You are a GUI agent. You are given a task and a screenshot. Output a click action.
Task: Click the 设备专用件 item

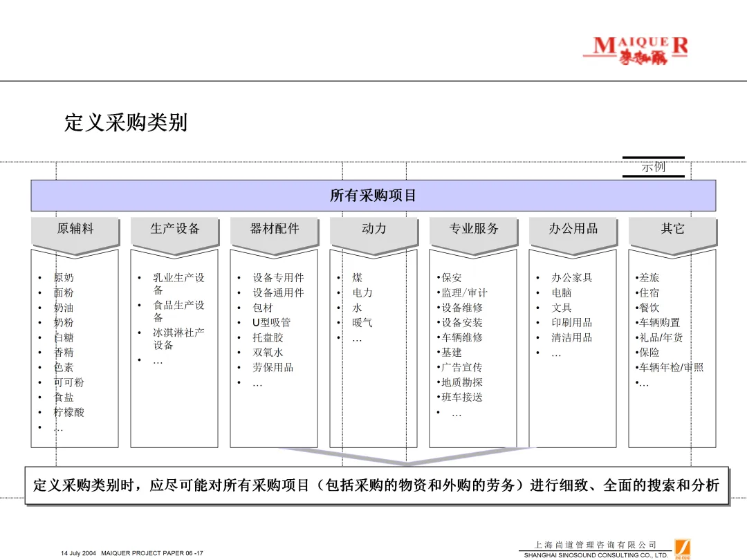[x=278, y=278]
